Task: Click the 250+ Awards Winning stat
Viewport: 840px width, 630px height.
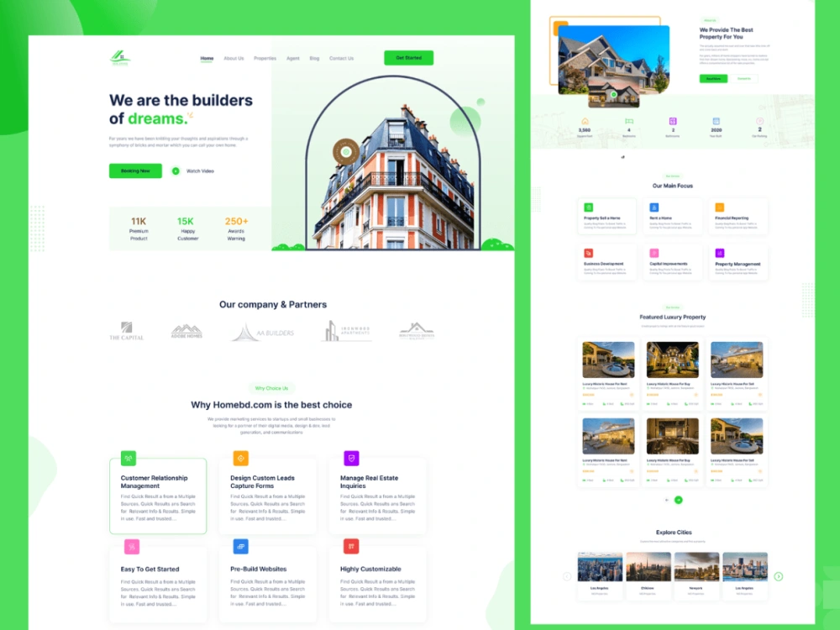Action: [236, 228]
